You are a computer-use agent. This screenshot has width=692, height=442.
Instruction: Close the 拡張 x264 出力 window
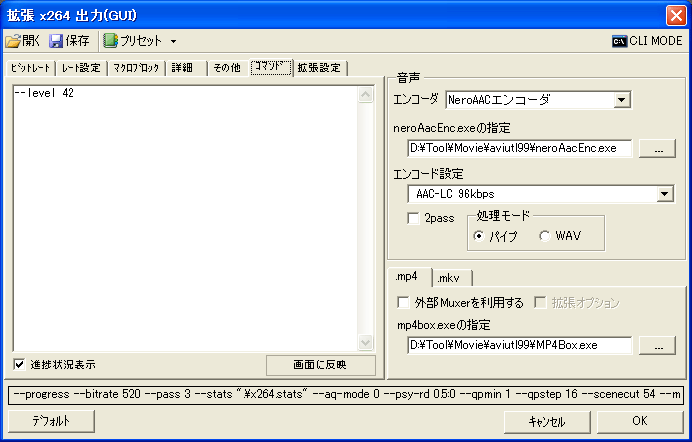(x=676, y=15)
